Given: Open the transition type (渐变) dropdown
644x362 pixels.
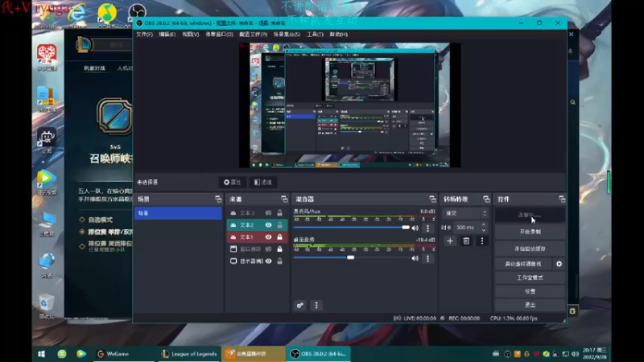Looking at the screenshot, I should 465,213.
